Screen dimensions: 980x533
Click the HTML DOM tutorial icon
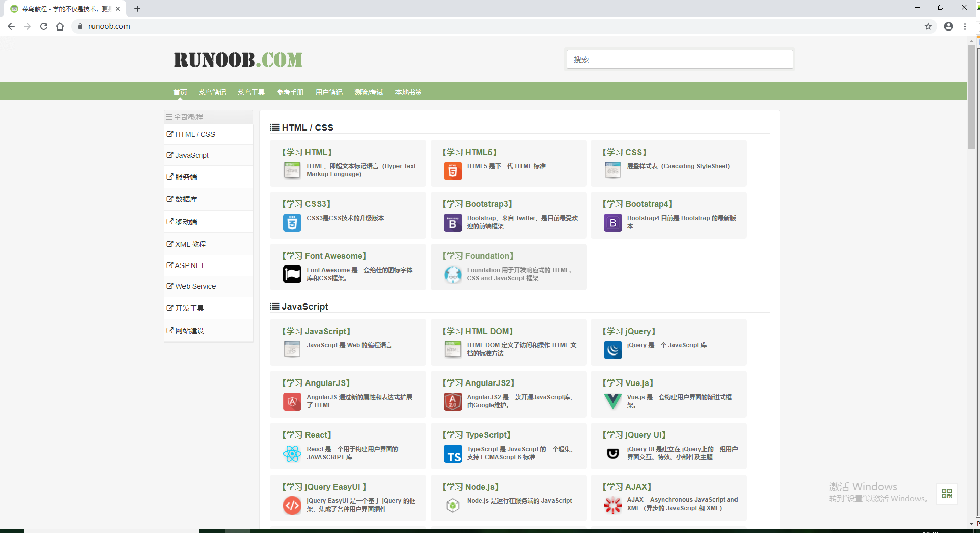pos(452,349)
